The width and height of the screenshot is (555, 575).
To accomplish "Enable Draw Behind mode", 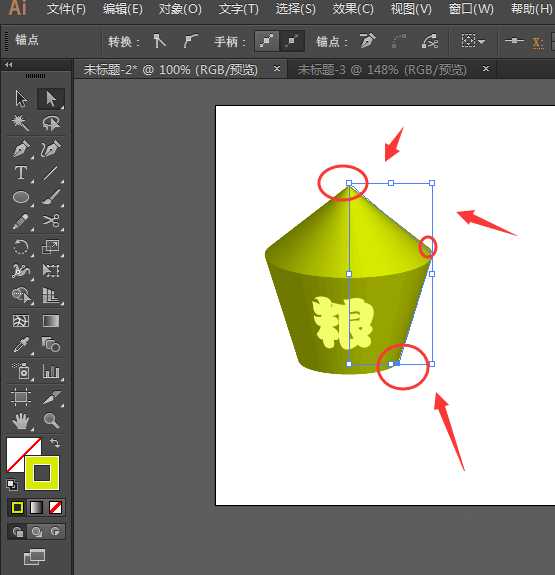I will point(36,531).
